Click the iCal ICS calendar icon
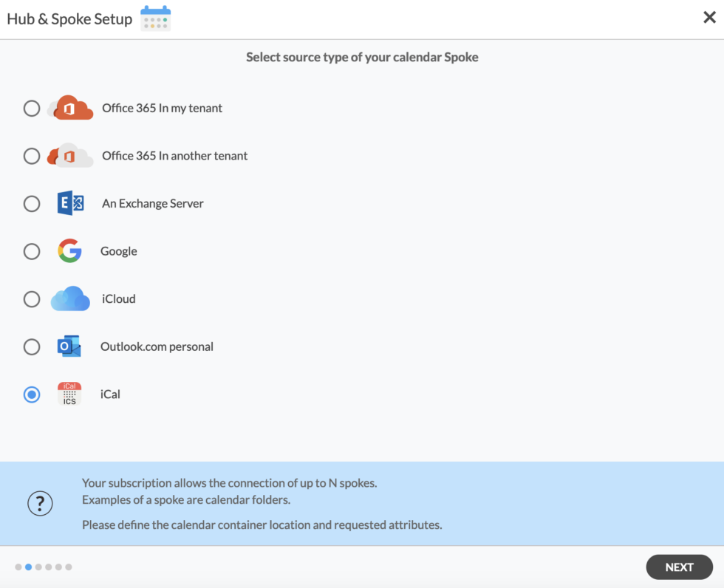 (69, 394)
